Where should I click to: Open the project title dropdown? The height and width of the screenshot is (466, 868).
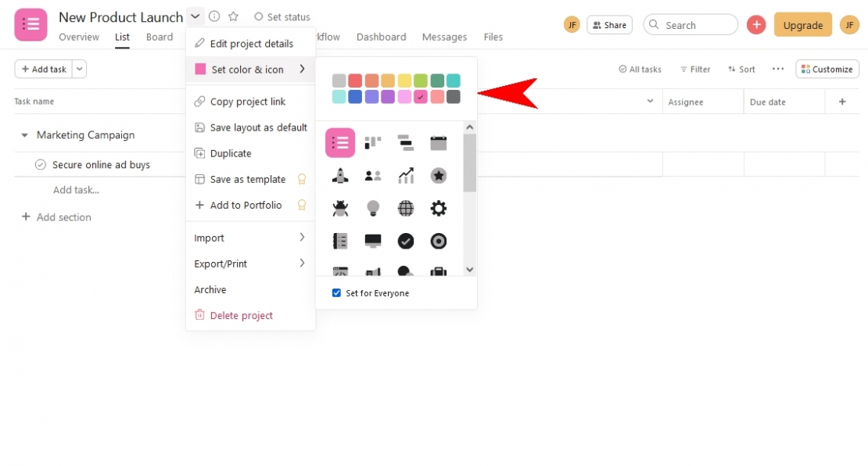coord(195,16)
